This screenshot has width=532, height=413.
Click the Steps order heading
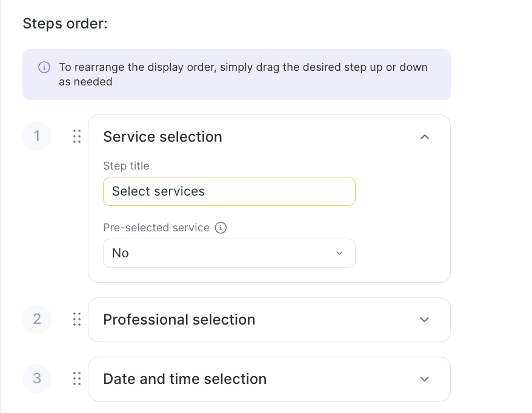point(65,24)
